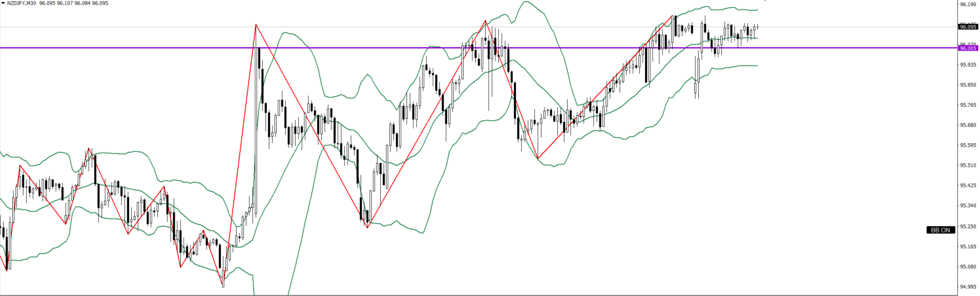Click the 95.850 price axis label
This screenshot has width=980, height=296.
click(x=967, y=85)
